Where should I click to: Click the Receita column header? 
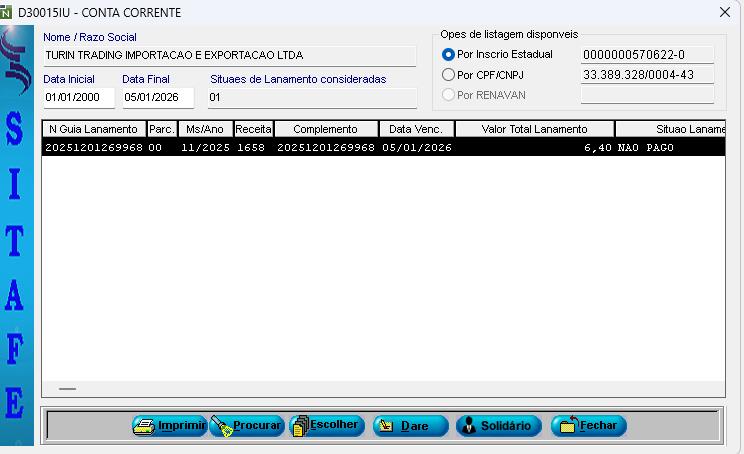253,129
